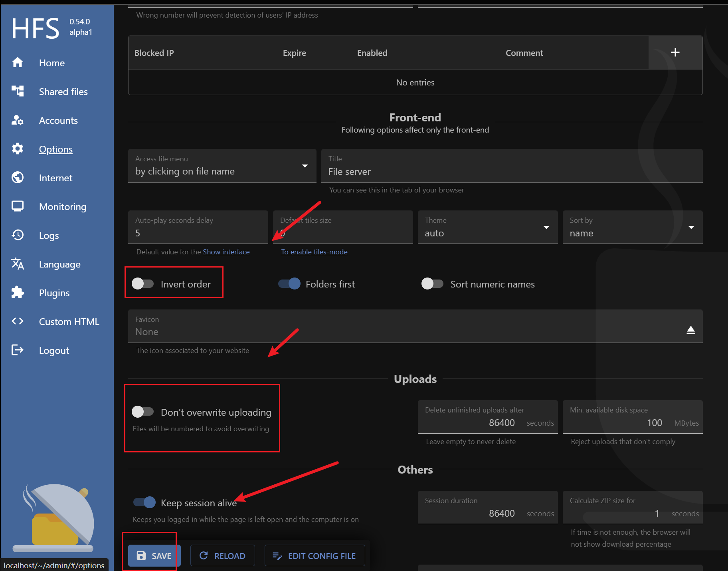Open the Custom HTML menu item
This screenshot has height=571, width=728.
(69, 322)
